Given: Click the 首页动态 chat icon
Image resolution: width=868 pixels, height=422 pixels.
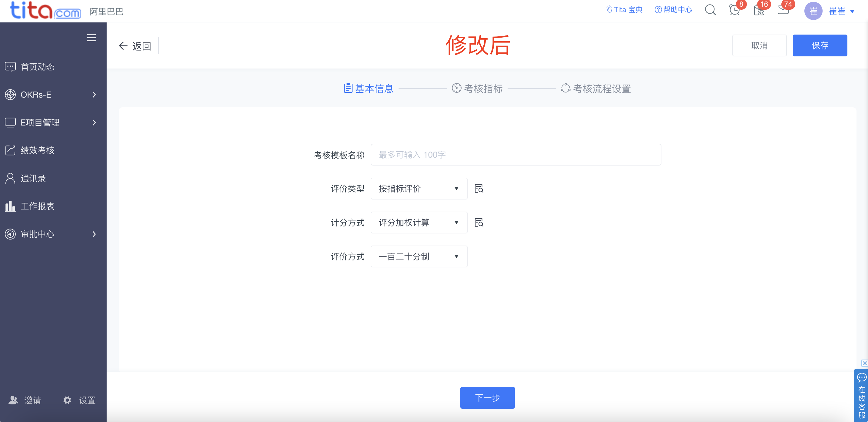Looking at the screenshot, I should coord(10,67).
